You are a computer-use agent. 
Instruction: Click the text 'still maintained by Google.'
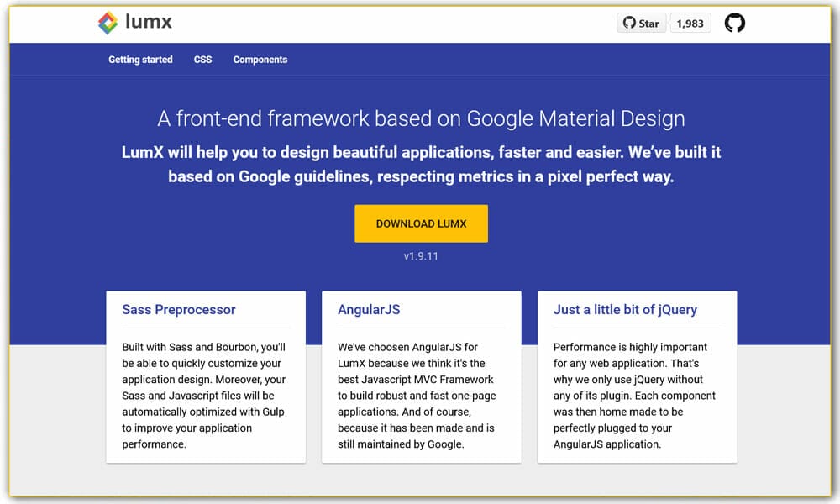(x=401, y=444)
